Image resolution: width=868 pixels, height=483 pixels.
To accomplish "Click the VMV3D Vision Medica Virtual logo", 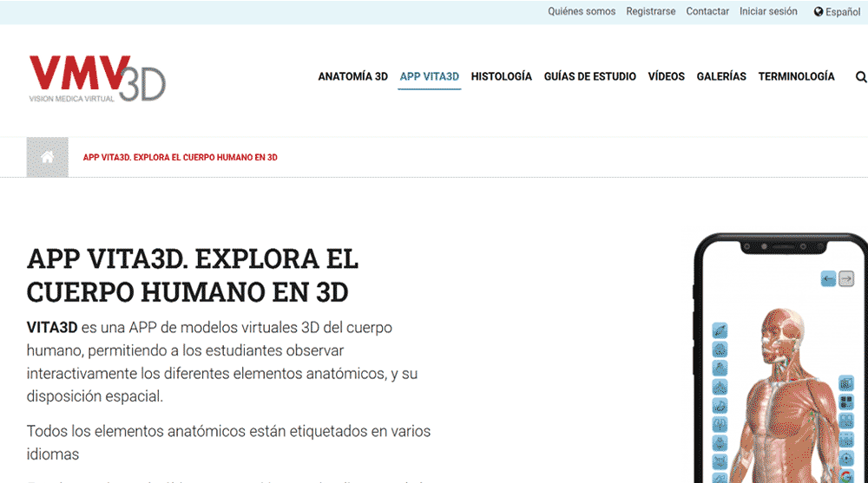I will 97,78.
